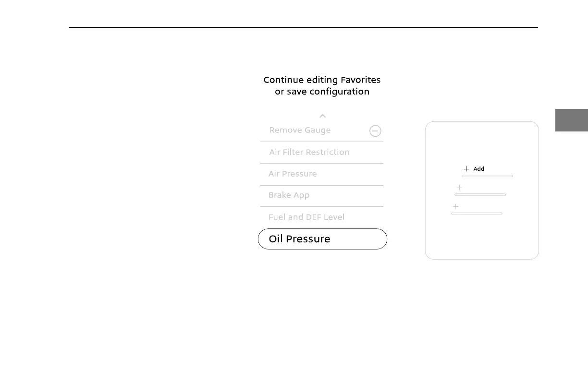
Task: Click the minus icon beside Remove Gauge
Action: click(375, 131)
